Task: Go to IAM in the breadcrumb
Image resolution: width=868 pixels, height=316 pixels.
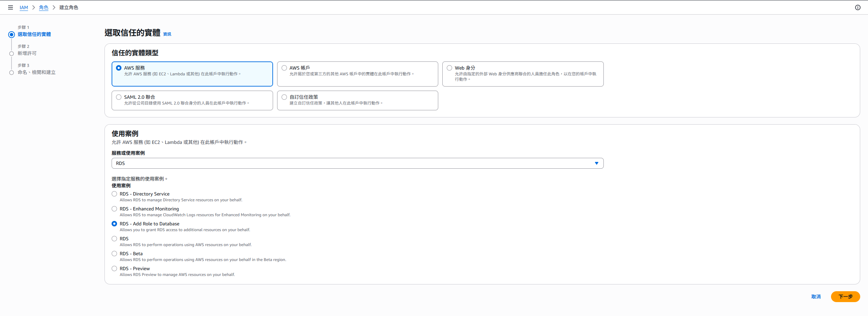Action: click(x=24, y=7)
